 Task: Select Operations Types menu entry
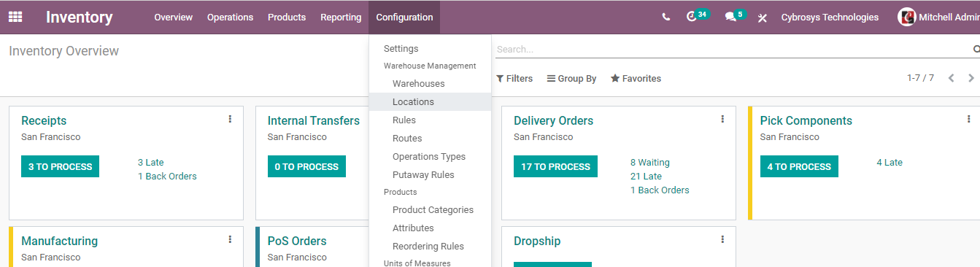tap(430, 157)
